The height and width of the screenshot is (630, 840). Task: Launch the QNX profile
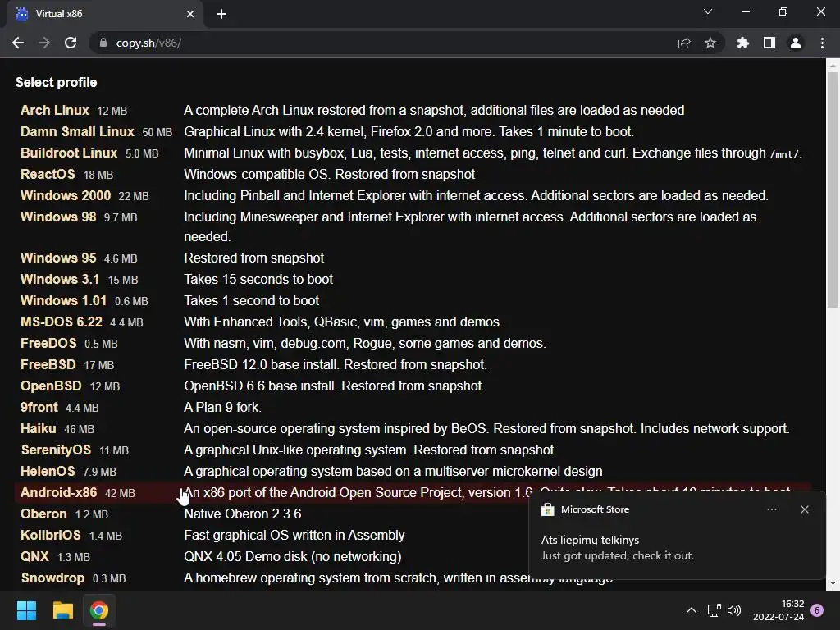[34, 557]
